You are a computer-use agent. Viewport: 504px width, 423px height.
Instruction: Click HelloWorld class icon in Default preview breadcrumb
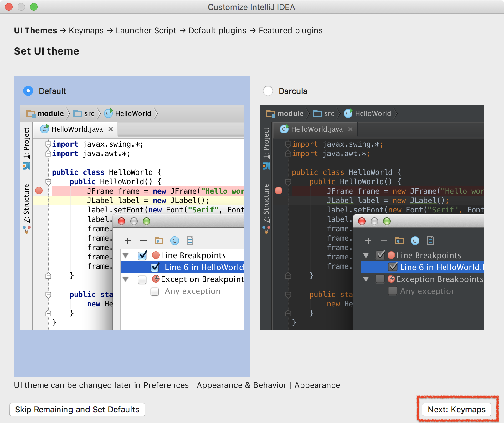(108, 113)
